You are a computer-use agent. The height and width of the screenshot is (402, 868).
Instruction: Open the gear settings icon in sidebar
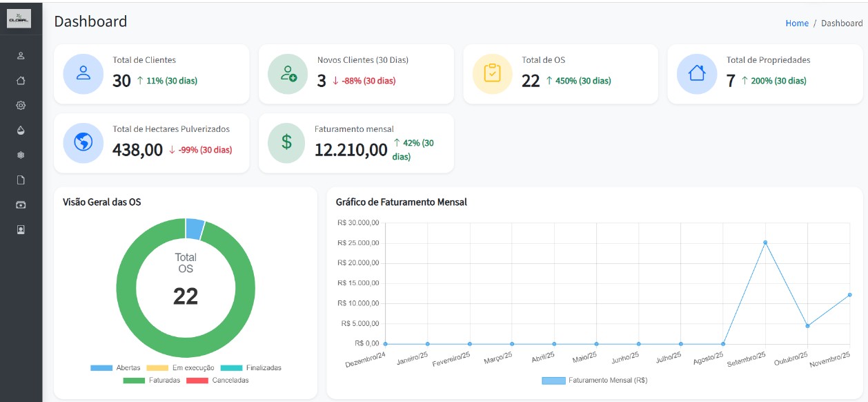point(21,105)
